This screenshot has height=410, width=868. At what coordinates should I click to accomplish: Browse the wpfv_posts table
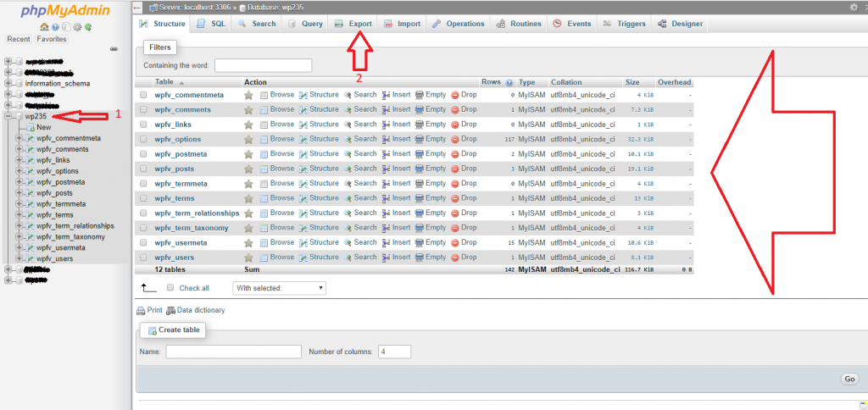tap(277, 169)
